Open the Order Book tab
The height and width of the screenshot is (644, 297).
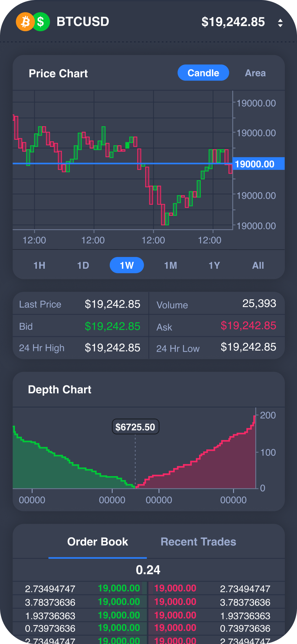click(x=98, y=542)
